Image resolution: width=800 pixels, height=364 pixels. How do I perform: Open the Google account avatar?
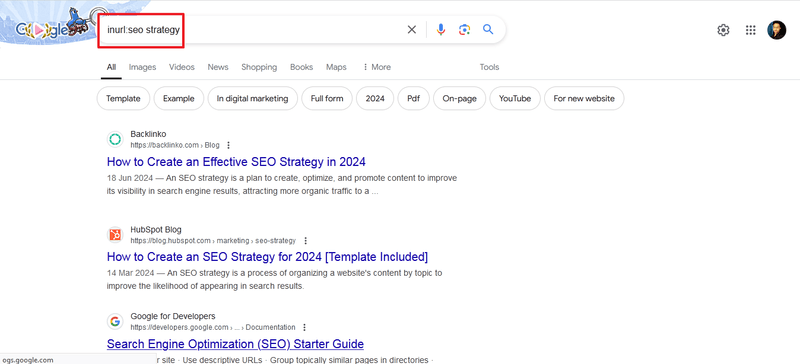point(777,30)
